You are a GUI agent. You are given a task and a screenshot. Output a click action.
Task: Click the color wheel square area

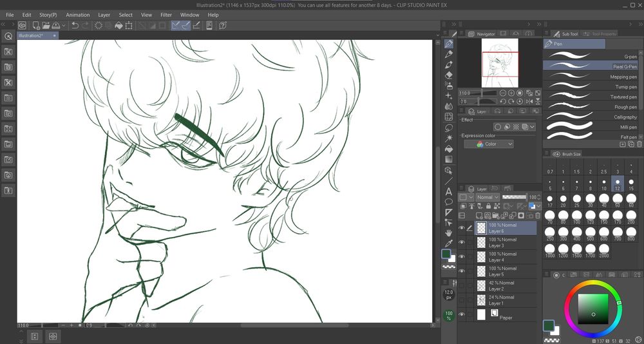click(593, 309)
